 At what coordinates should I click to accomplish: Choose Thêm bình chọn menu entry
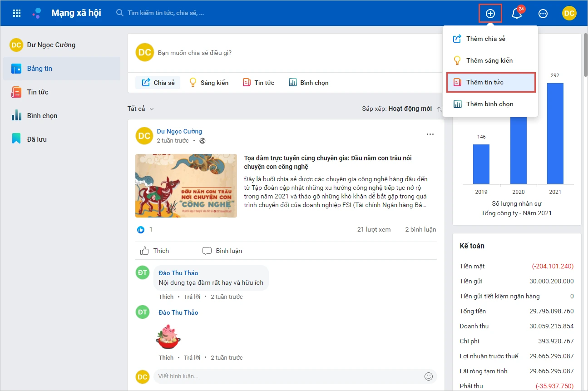pyautogui.click(x=490, y=104)
